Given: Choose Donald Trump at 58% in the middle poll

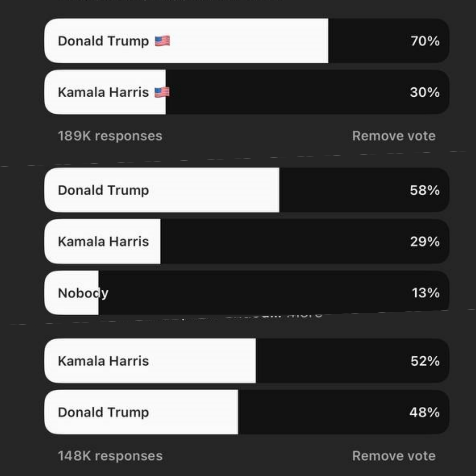Looking at the screenshot, I should (x=247, y=190).
